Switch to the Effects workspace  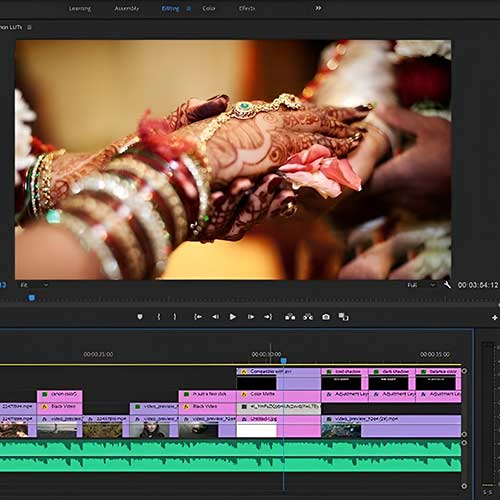click(247, 8)
